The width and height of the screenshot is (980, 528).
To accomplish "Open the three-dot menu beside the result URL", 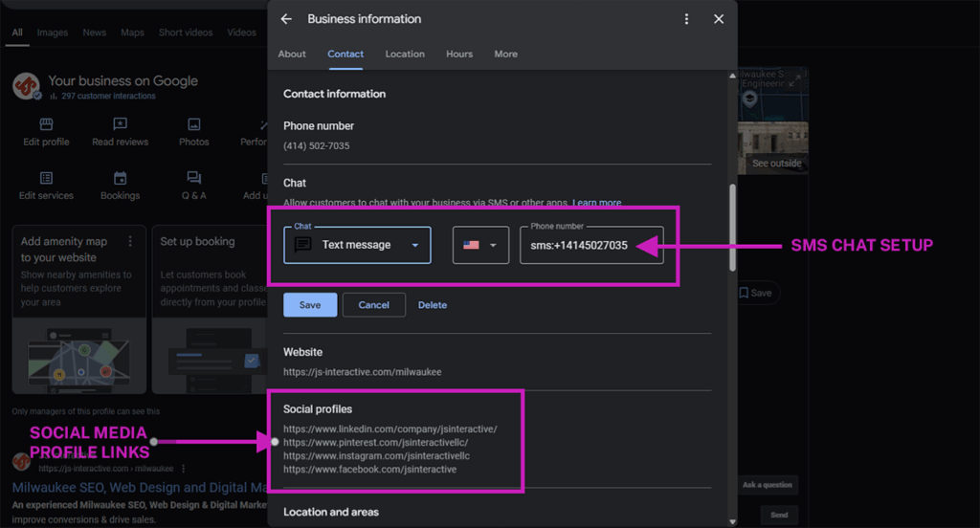I will [183, 469].
